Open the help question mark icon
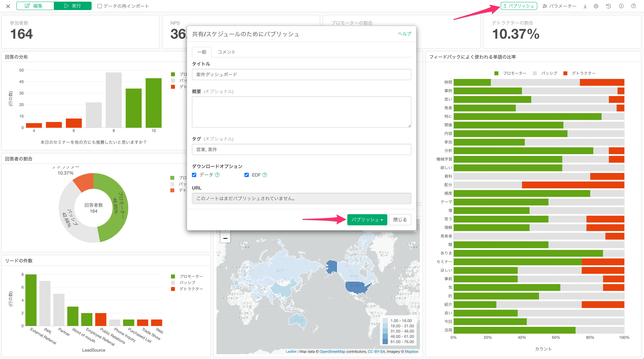This screenshot has height=359, width=644. [633, 6]
